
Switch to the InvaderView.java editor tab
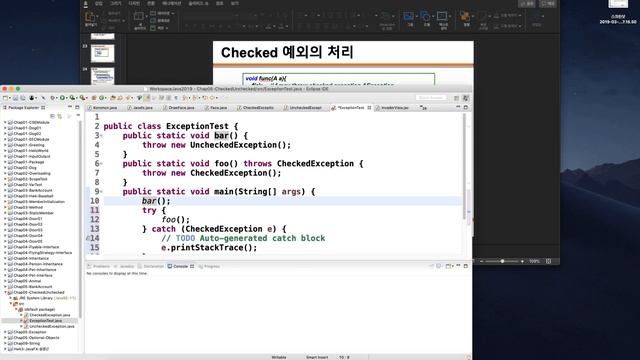(x=392, y=108)
